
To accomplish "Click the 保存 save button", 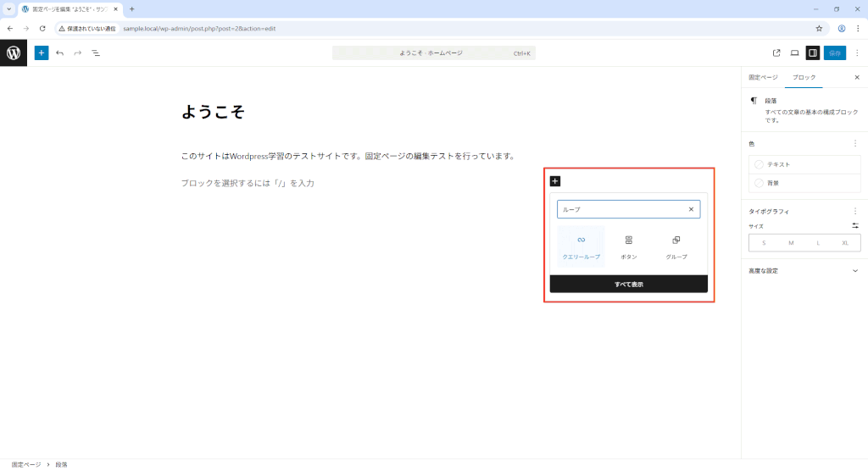I will [835, 53].
